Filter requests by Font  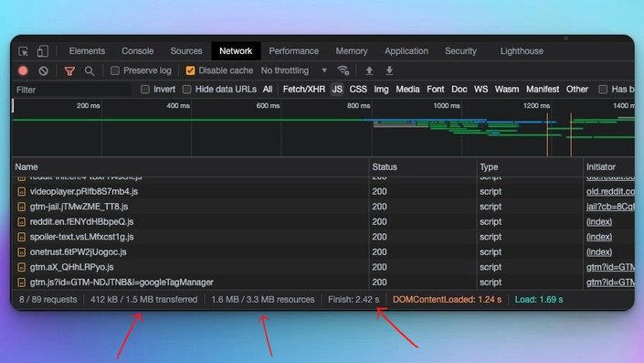pyautogui.click(x=436, y=90)
